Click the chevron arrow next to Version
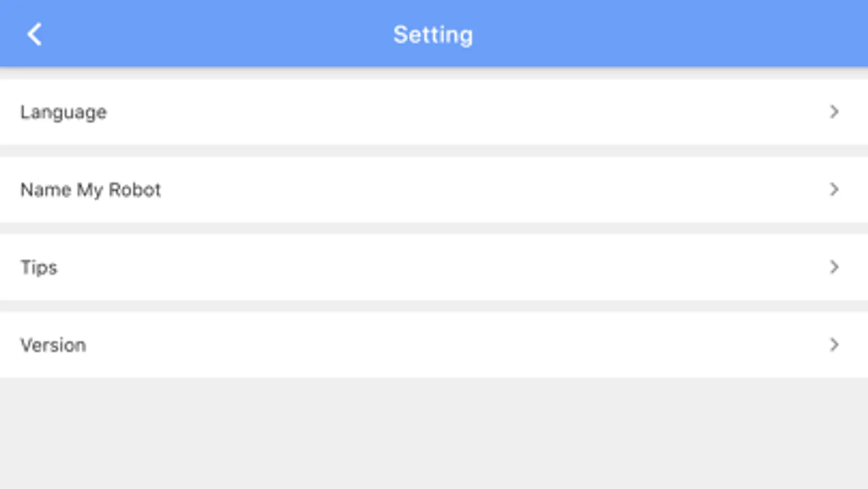The image size is (868, 489). 834,345
